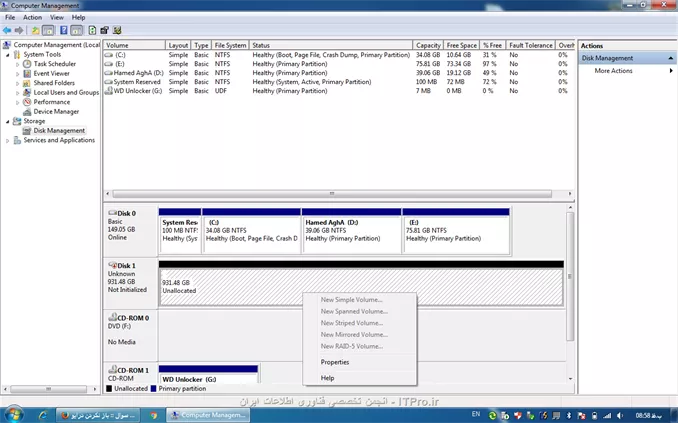
Task: Click the console tree horizontal scrollbar
Action: pyautogui.click(x=49, y=389)
